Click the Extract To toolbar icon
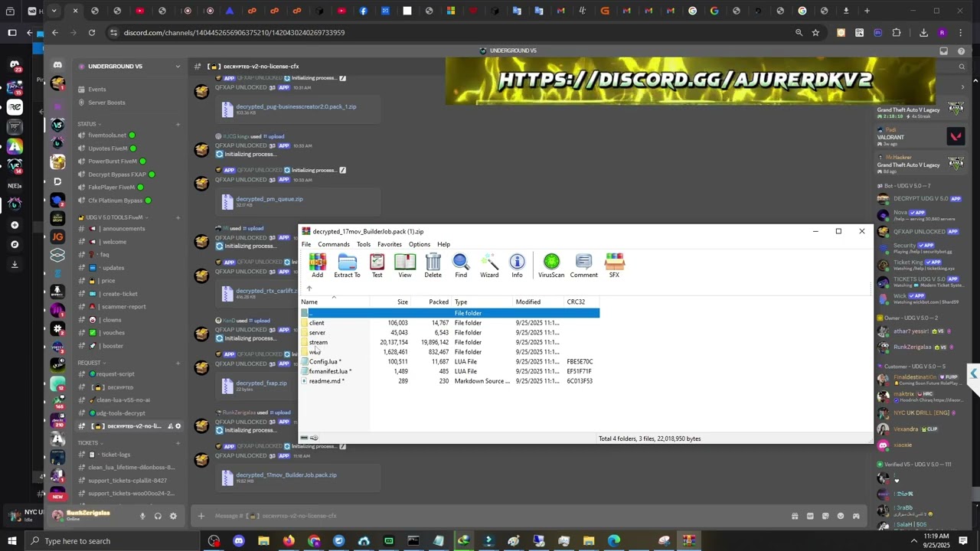This screenshot has height=551, width=980. coord(347,266)
